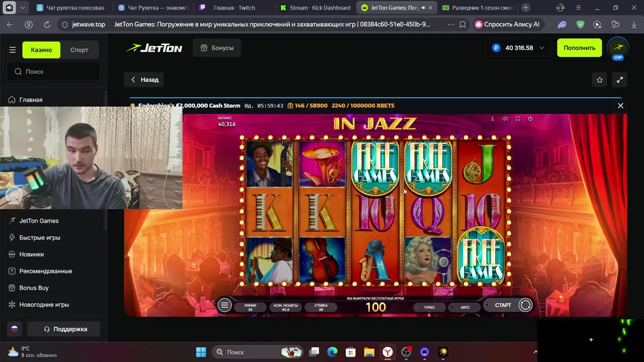Open the ЛИНИИ lines selector
644x362 pixels.
click(250, 307)
